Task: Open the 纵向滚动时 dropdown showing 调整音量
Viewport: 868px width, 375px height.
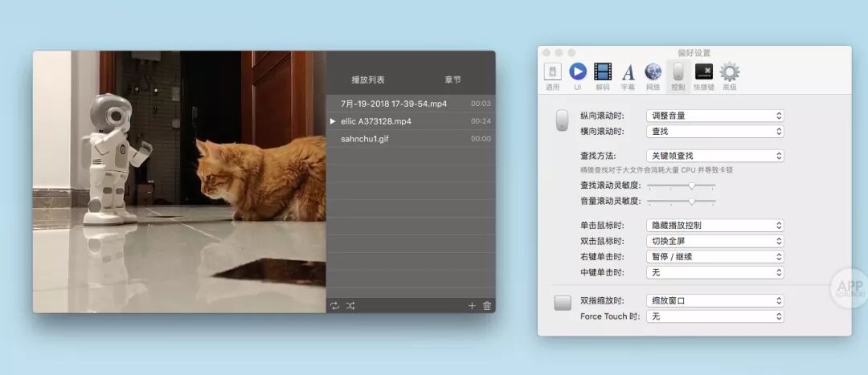Action: tap(714, 116)
